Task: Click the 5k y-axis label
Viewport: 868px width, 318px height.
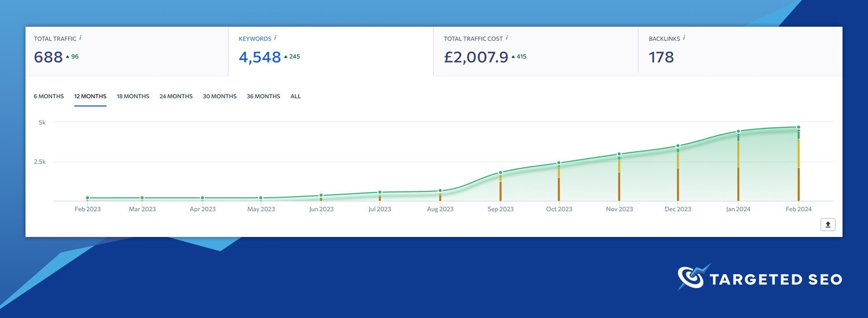Action: [x=42, y=122]
